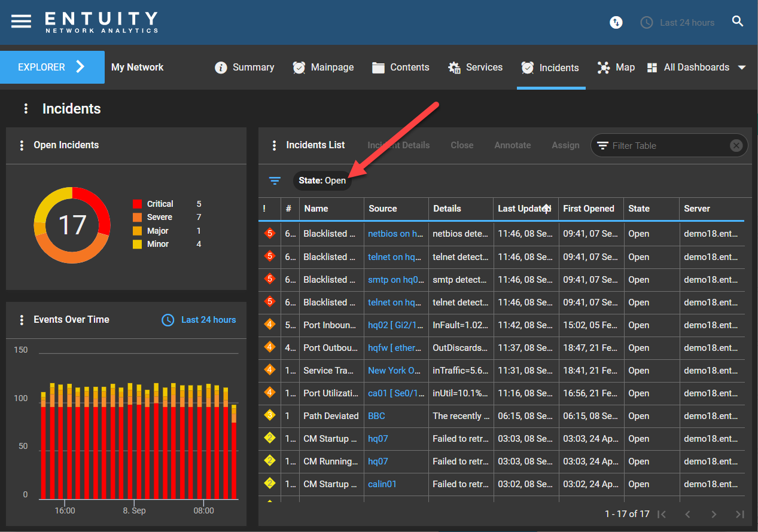Go to last page of incidents
This screenshot has width=758, height=532.
click(x=740, y=514)
